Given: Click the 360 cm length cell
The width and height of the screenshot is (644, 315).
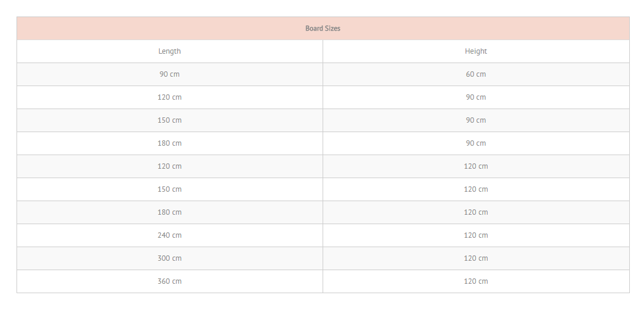Looking at the screenshot, I should coord(170,281).
